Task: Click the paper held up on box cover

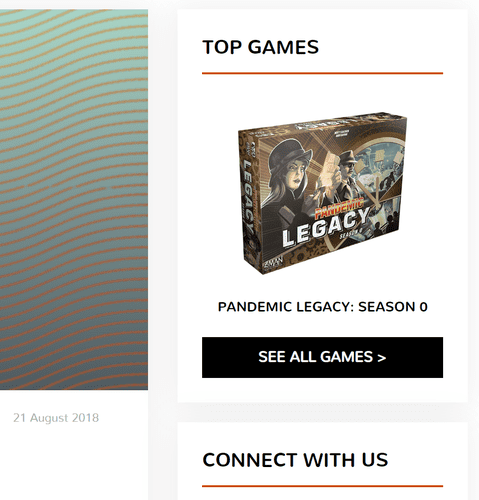Action: tap(331, 170)
